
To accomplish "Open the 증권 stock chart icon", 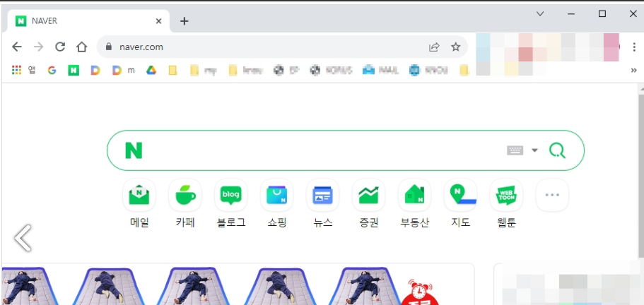I will coord(369,195).
